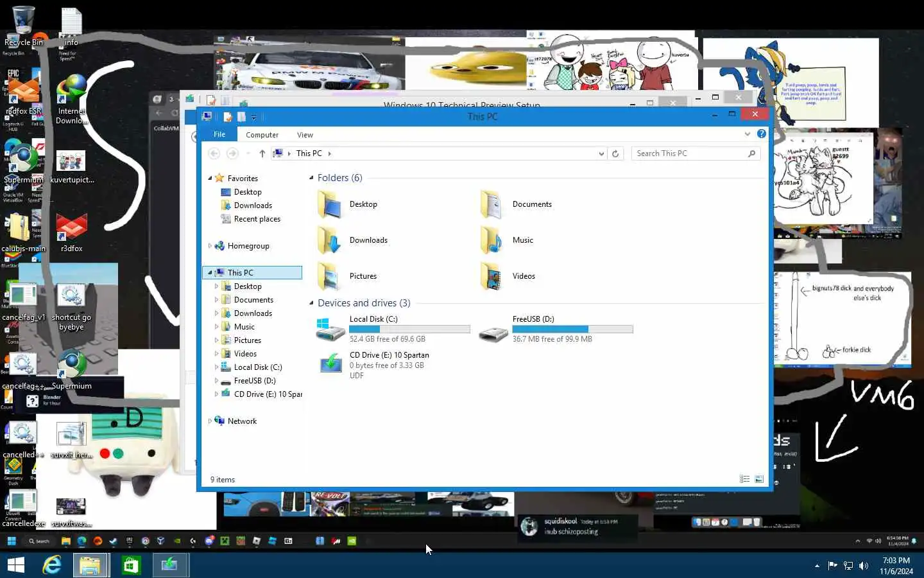Viewport: 924px width, 578px height.
Task: Open the address bar history dropdown
Action: click(601, 153)
